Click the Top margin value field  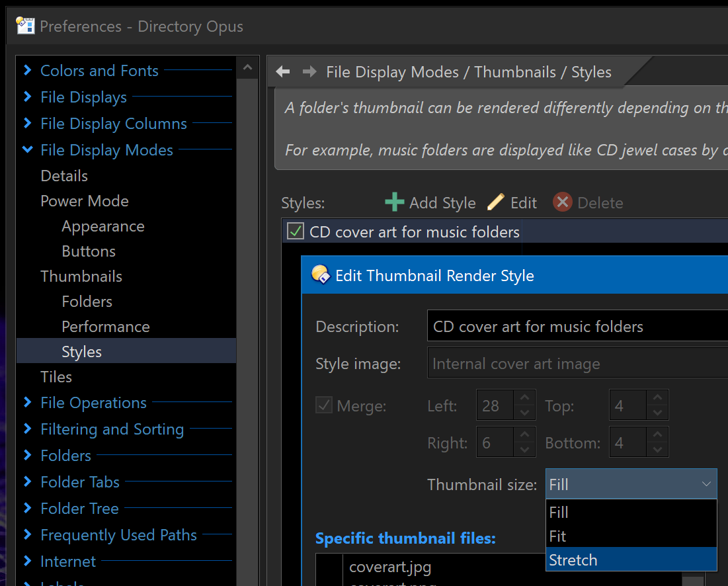coord(627,405)
